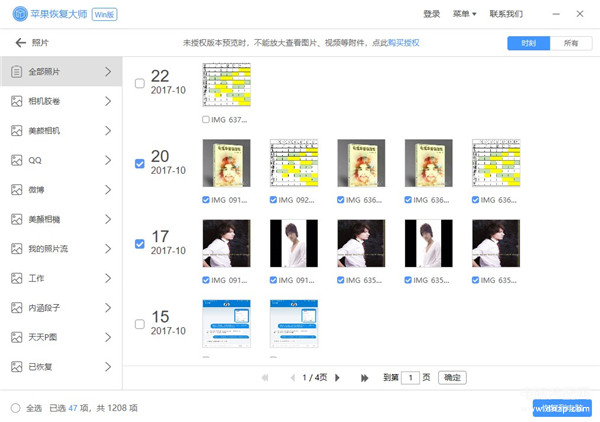600x422 pixels.
Task: Open the spreadsheet thumbnail under 22 2017-10
Action: [x=227, y=85]
